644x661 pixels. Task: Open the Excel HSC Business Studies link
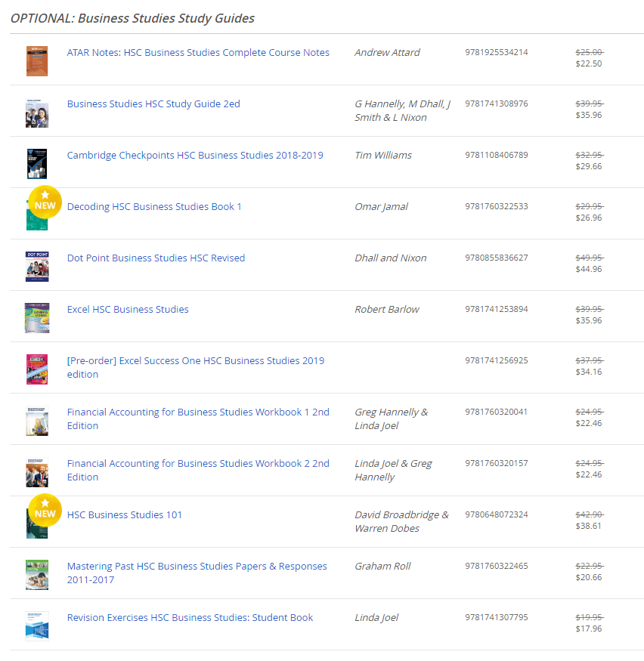(x=128, y=310)
